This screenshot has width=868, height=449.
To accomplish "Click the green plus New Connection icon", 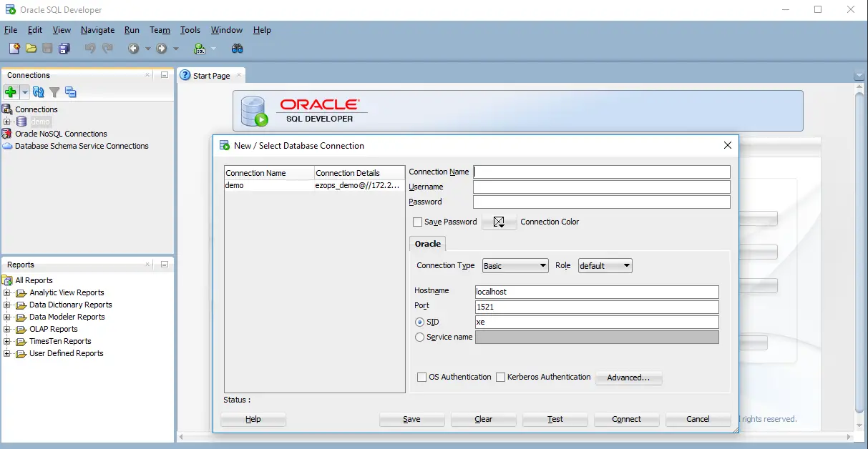I will 10,92.
